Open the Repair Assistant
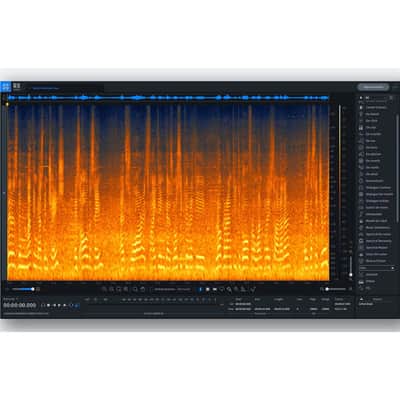The height and width of the screenshot is (400, 400). click(373, 87)
